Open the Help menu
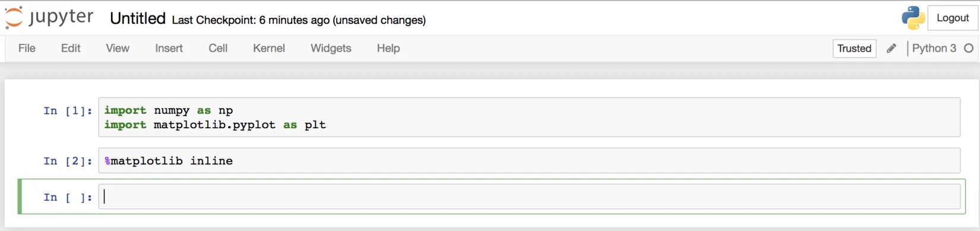Image resolution: width=980 pixels, height=231 pixels. (388, 48)
